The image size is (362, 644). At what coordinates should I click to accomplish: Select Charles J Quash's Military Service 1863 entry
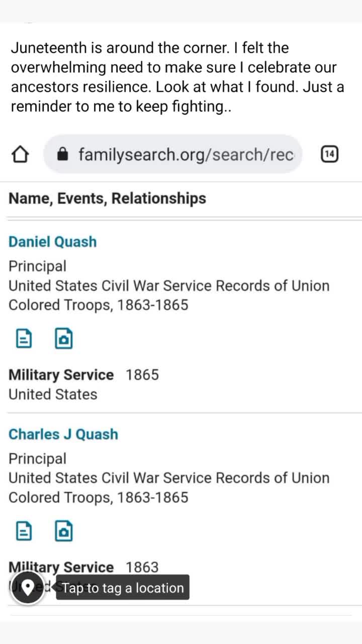point(83,568)
